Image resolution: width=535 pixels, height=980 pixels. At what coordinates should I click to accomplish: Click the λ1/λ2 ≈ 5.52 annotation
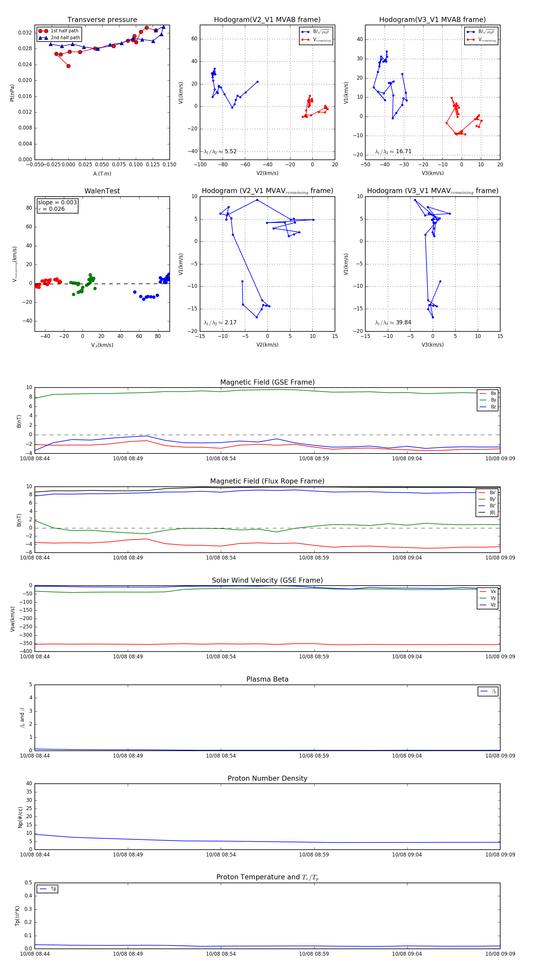click(220, 151)
